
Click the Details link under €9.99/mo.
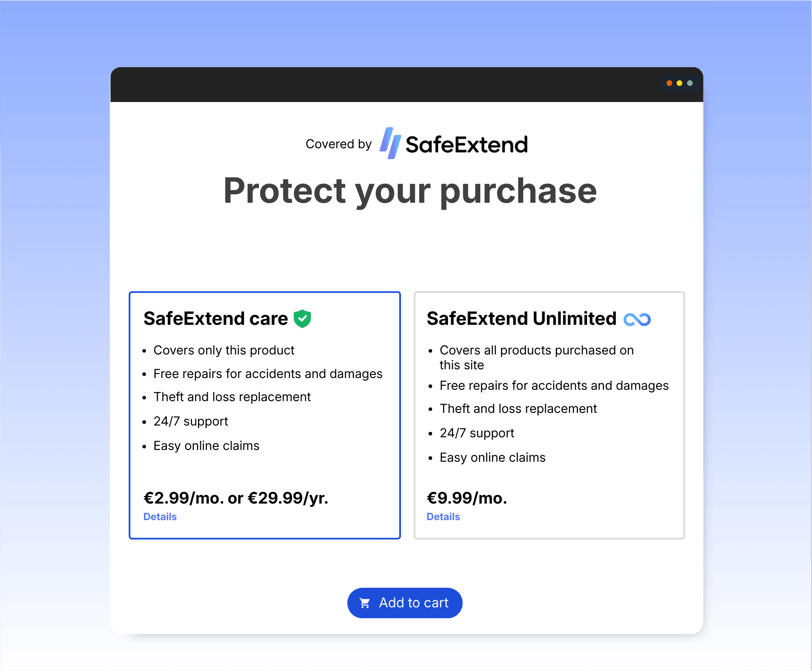[x=443, y=517]
